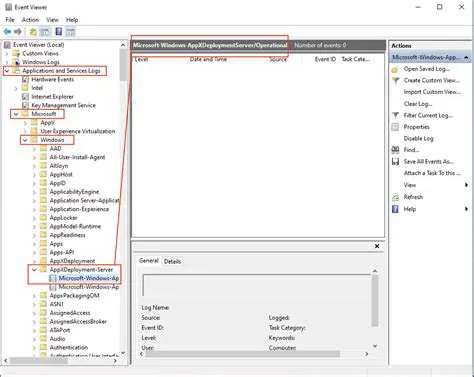Close the event preview pane with X
The image size is (474, 377).
click(377, 246)
